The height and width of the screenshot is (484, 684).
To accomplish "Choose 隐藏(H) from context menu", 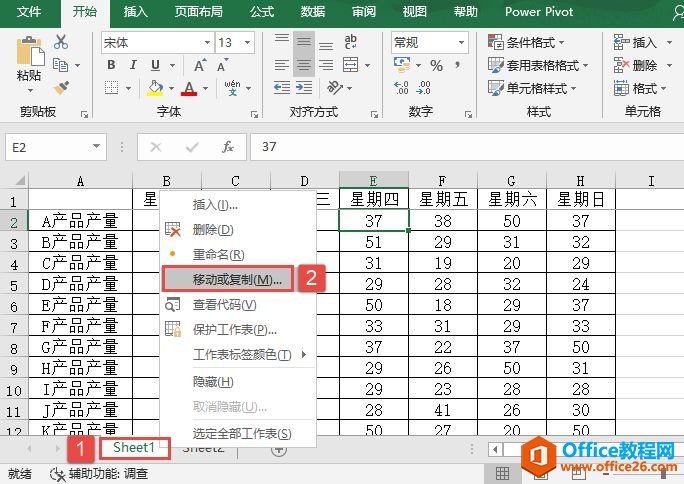I will (x=238, y=382).
